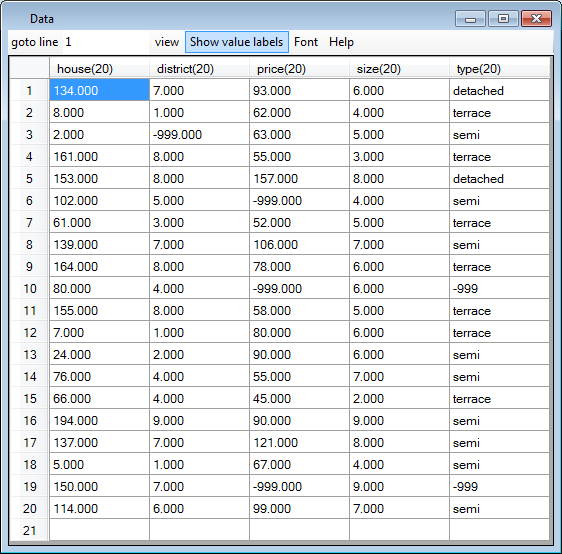
Task: Select house cell 155.000 in row 11
Action: click(x=99, y=310)
